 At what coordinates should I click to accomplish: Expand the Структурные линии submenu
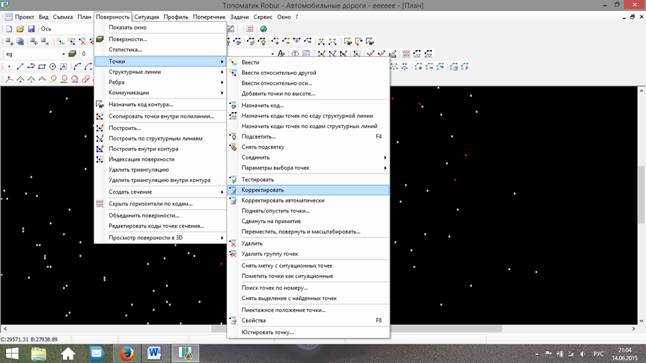[x=222, y=72]
